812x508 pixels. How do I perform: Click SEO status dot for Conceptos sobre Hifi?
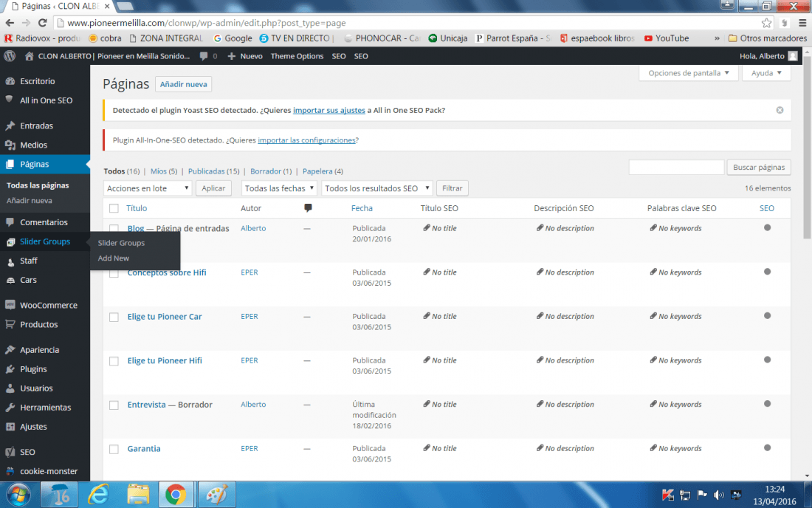(x=768, y=272)
